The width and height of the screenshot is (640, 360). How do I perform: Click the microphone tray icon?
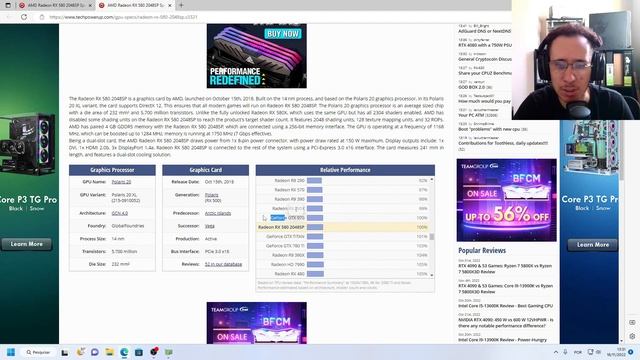[565, 352]
